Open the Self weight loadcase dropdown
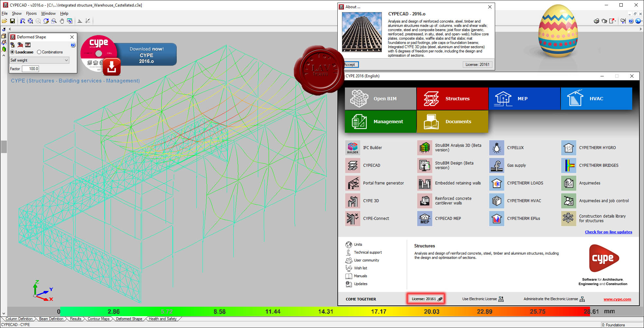Viewport: 644px width, 328px height. [x=39, y=60]
